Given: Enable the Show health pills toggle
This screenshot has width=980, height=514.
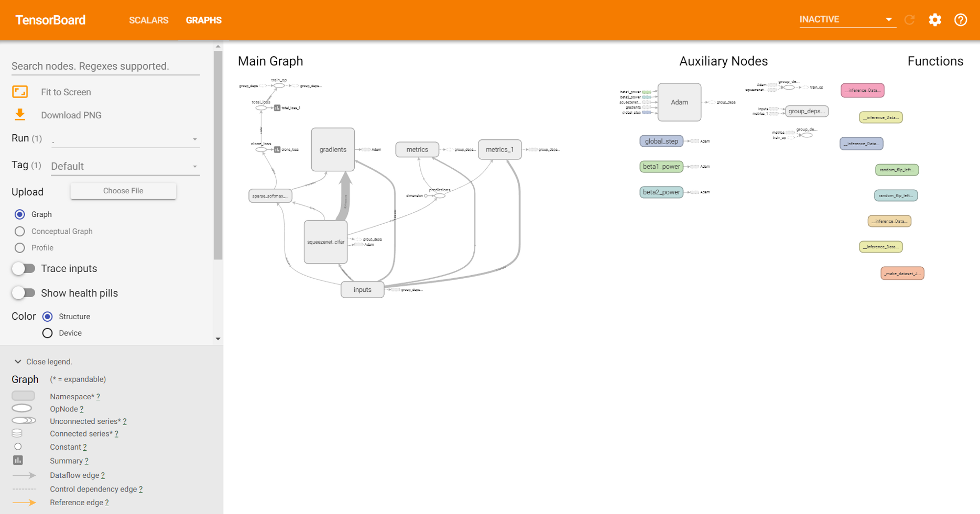Looking at the screenshot, I should click(24, 293).
